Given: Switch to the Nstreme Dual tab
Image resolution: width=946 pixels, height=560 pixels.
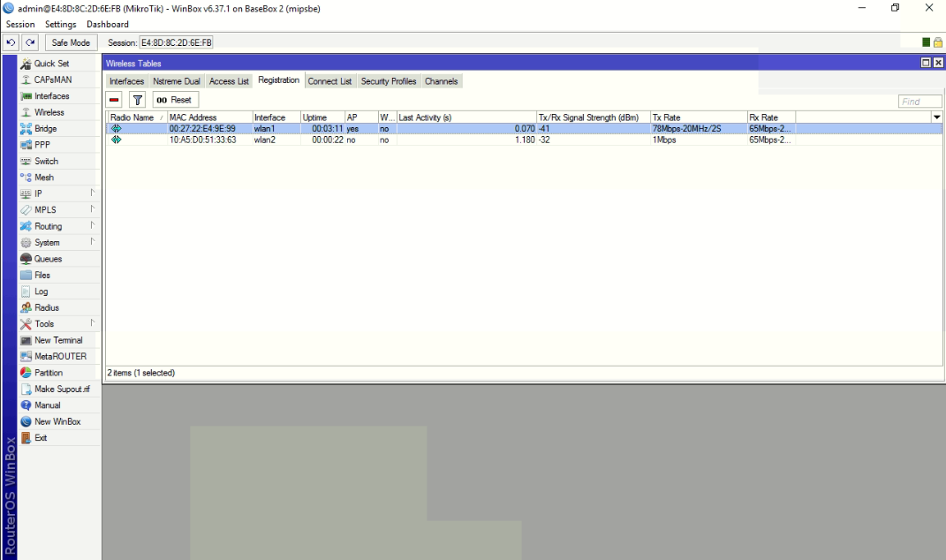Looking at the screenshot, I should coord(176,81).
